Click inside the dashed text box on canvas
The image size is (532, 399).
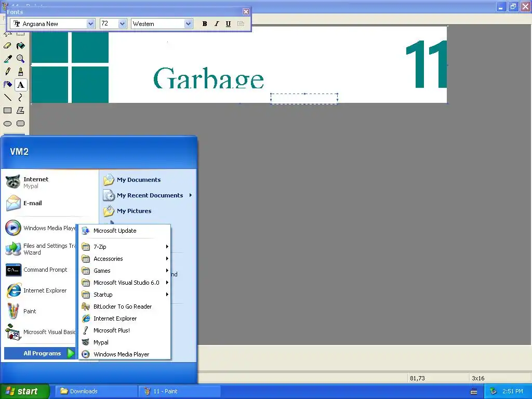coord(304,99)
